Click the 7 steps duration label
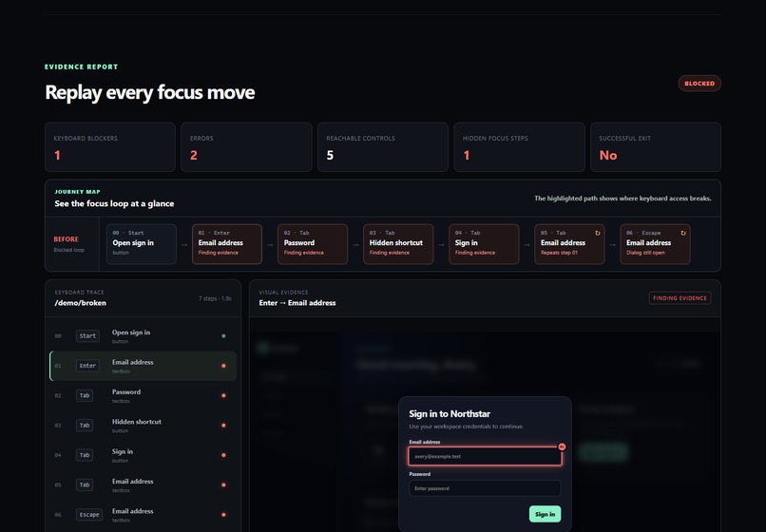 click(x=215, y=298)
